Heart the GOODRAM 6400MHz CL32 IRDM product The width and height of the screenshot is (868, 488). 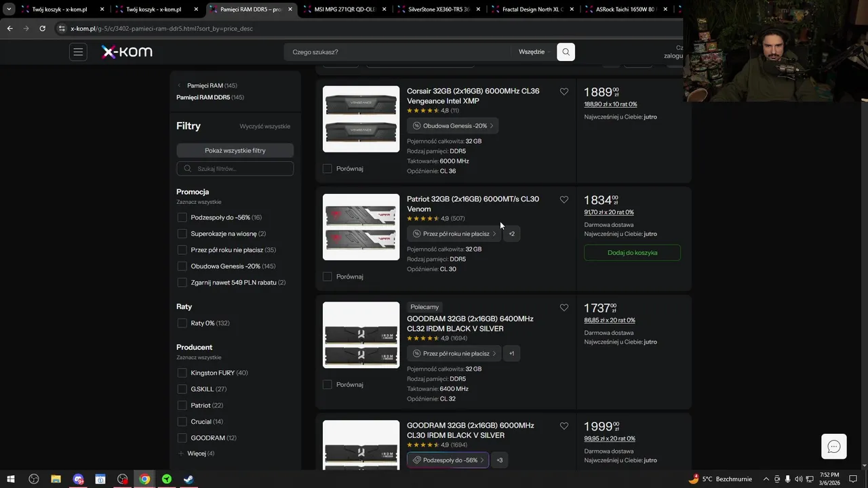564,307
